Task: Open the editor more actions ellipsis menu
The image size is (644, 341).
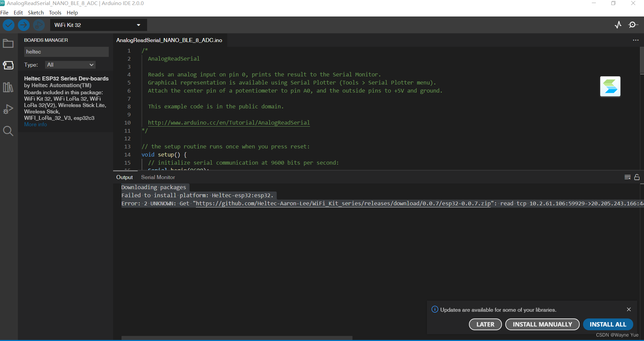Action: pos(636,40)
